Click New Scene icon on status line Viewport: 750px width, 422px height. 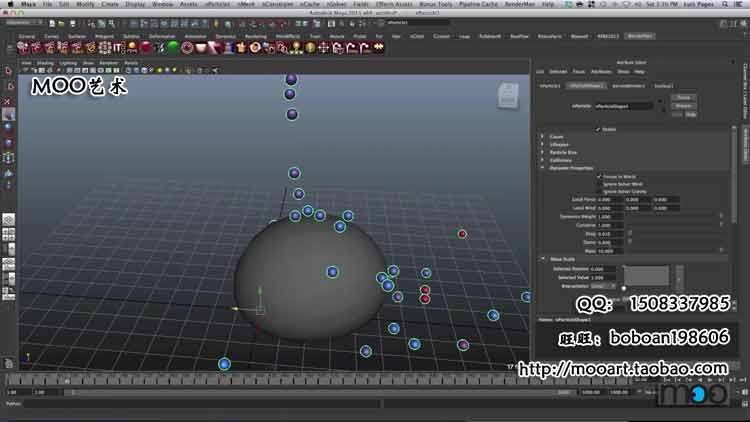coord(52,23)
